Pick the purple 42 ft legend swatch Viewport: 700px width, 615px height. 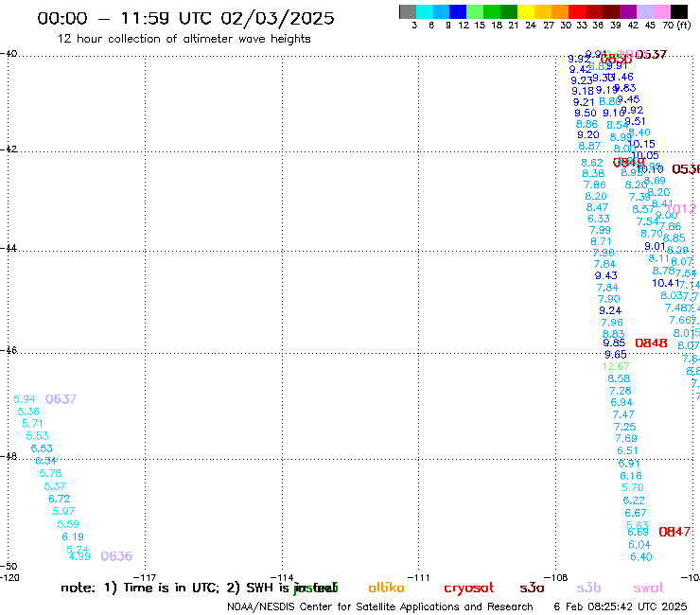point(628,11)
